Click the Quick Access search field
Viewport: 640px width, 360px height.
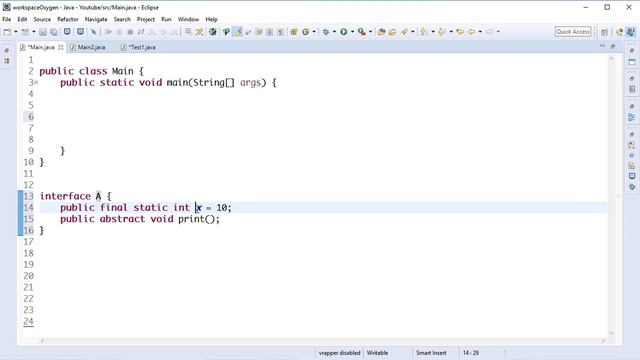(x=573, y=31)
